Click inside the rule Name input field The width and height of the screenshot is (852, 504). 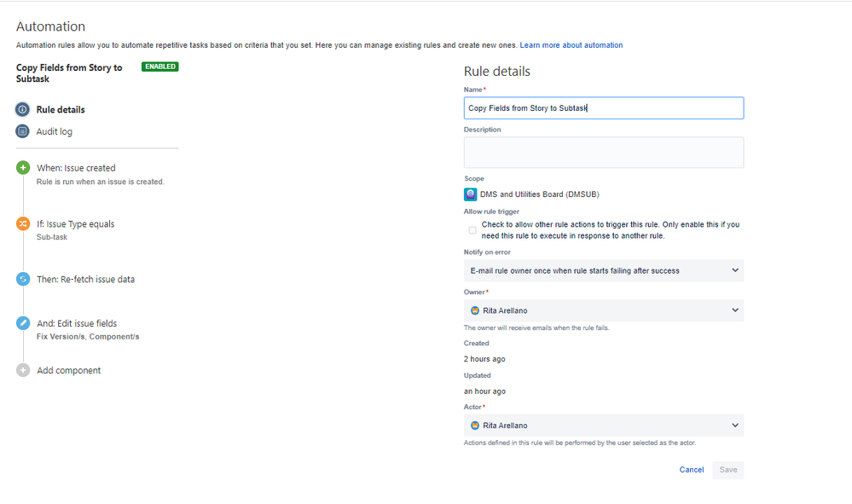pyautogui.click(x=603, y=107)
